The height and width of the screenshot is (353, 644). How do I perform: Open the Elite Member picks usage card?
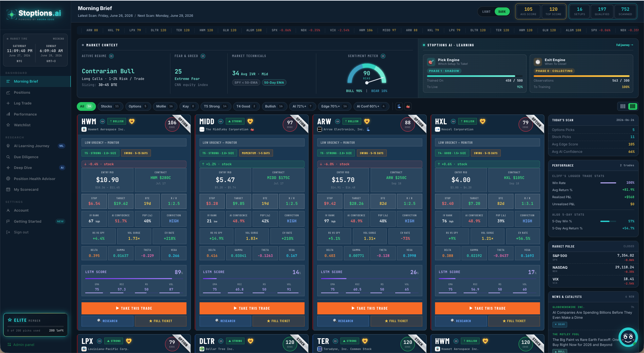35,325
